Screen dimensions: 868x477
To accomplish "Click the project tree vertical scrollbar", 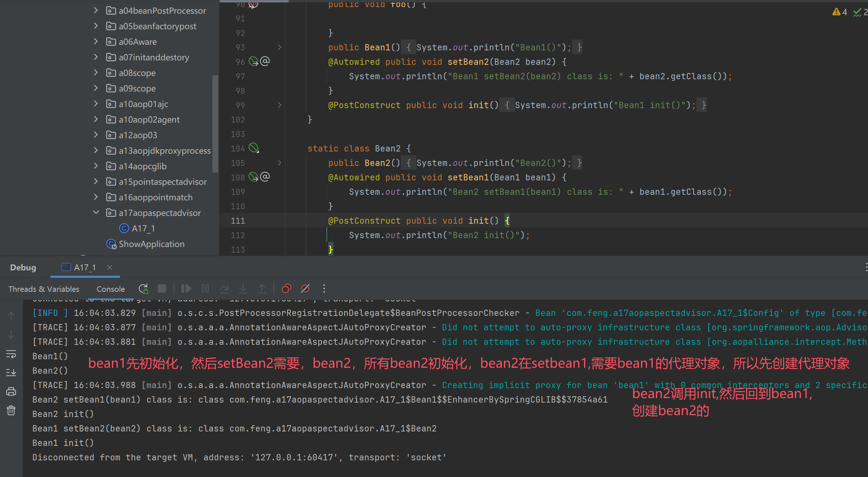I will (x=215, y=124).
